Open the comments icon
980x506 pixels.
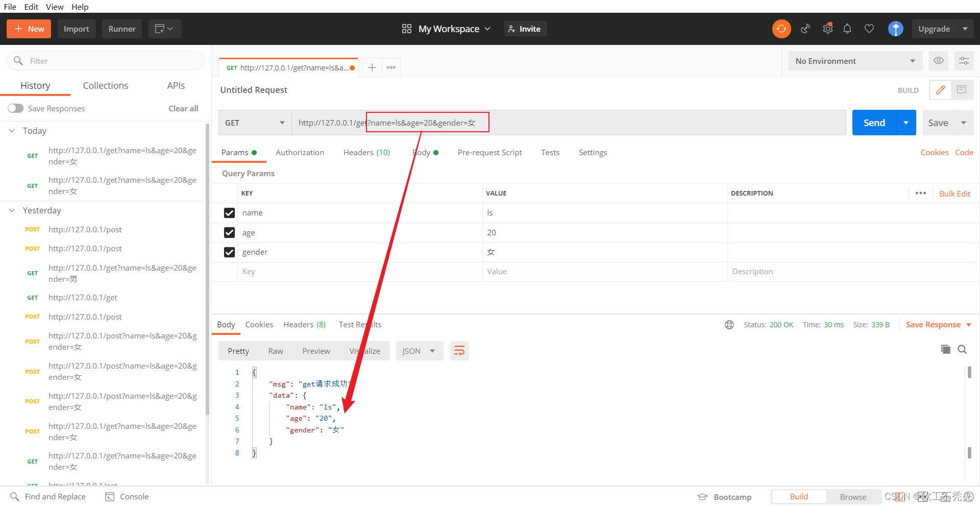click(962, 90)
